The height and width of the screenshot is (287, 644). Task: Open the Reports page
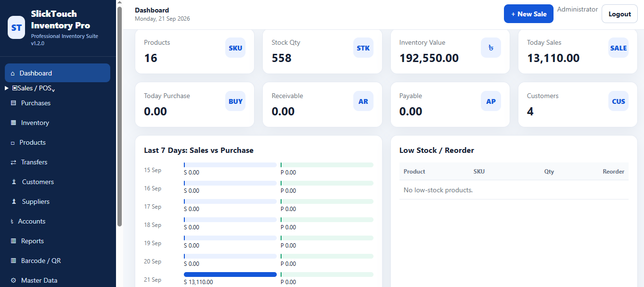coord(57,241)
